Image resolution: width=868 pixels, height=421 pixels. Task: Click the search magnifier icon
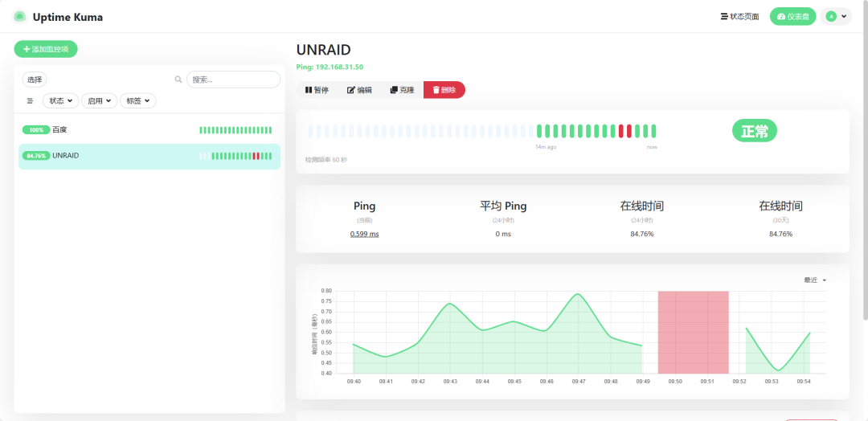(178, 80)
